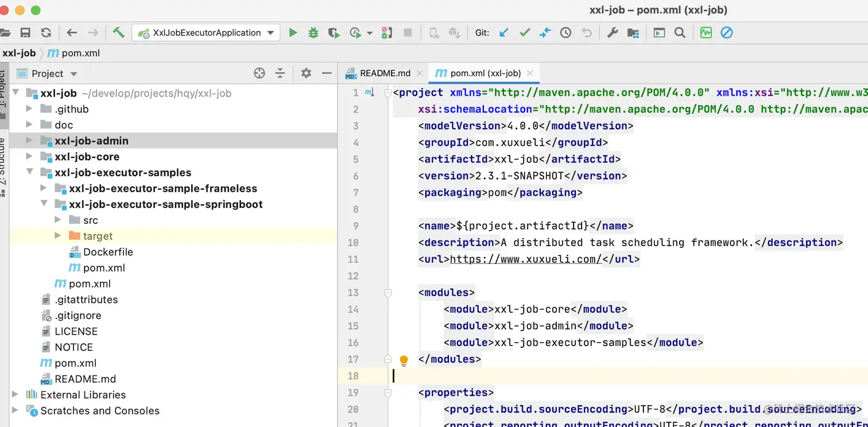Viewport: 868px width, 427px height.
Task: Fold the modules block at line 13
Action: click(387, 293)
